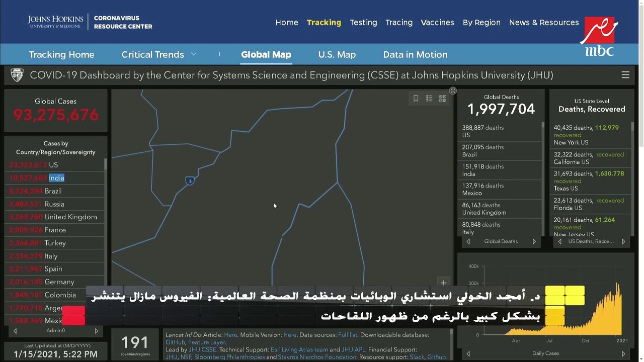The height and width of the screenshot is (362, 644).
Task: Show previous US Deaths, Recovered panel
Action: click(560, 241)
